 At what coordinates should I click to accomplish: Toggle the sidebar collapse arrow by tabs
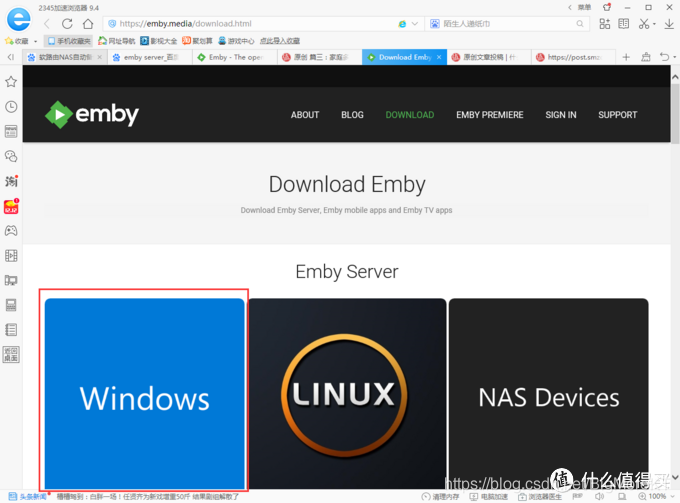11,57
